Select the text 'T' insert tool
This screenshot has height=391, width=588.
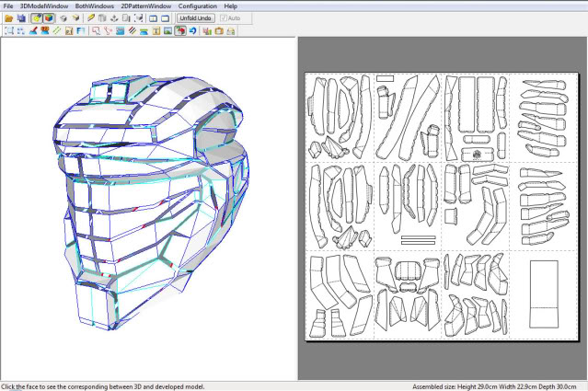click(x=156, y=30)
